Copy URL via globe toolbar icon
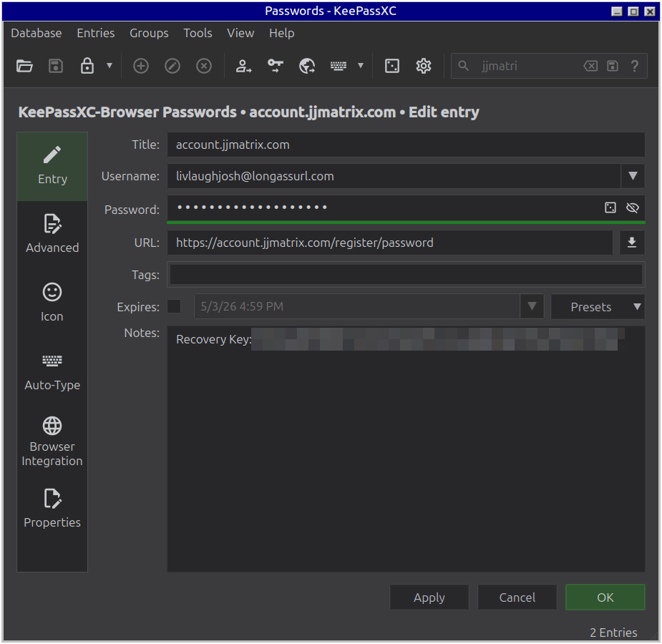This screenshot has height=644, width=662. 307,66
